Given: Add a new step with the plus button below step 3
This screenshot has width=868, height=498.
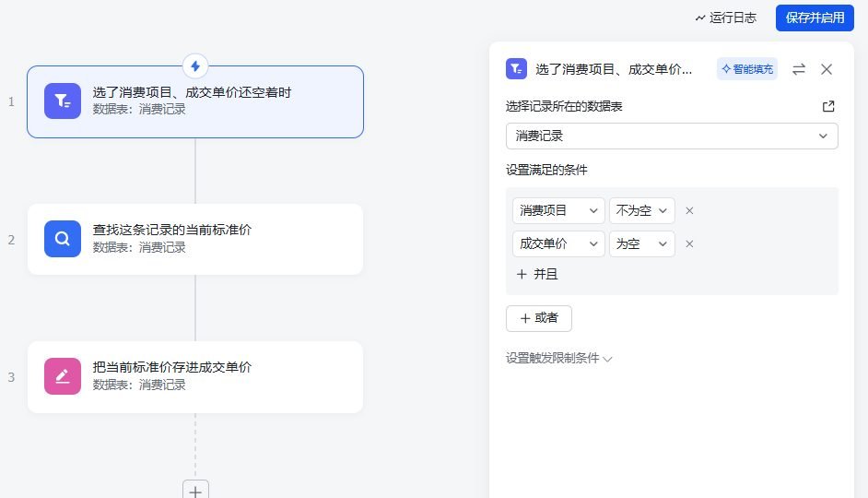Looking at the screenshot, I should [195, 491].
